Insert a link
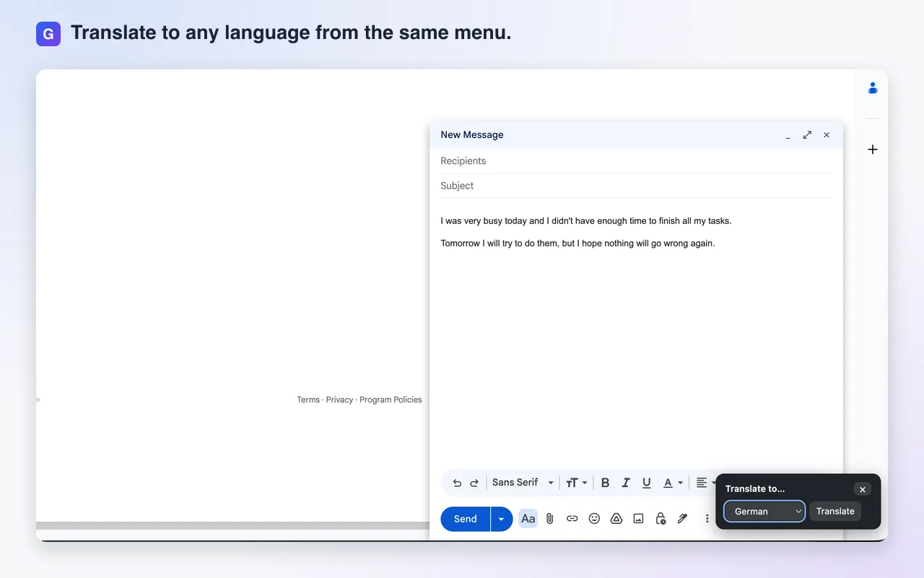The image size is (924, 578). pos(572,519)
